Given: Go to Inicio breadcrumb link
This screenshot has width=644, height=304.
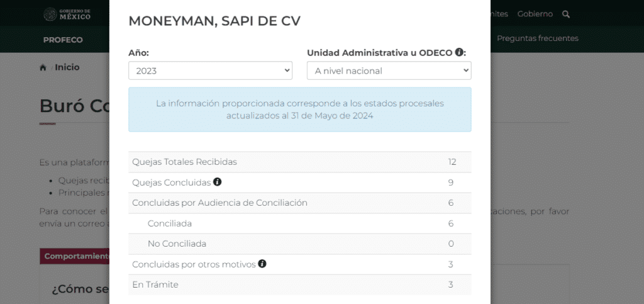Looking at the screenshot, I should (x=67, y=67).
